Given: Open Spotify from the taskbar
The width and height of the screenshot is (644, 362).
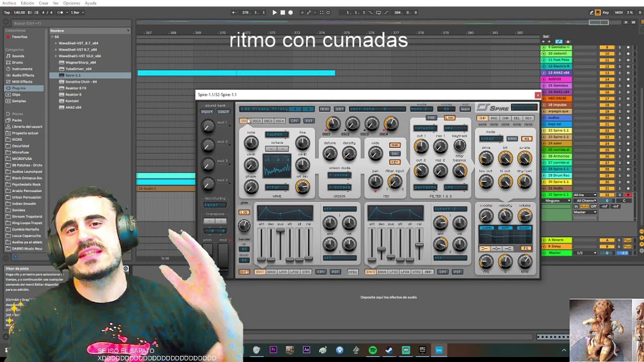Looking at the screenshot, I should pyautogui.click(x=373, y=350).
